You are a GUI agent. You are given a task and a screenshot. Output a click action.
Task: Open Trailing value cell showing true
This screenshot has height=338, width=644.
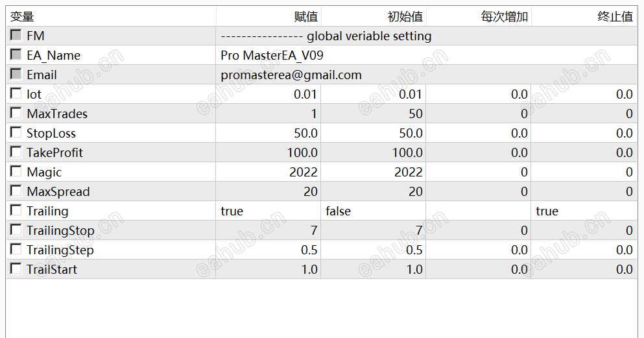click(268, 211)
